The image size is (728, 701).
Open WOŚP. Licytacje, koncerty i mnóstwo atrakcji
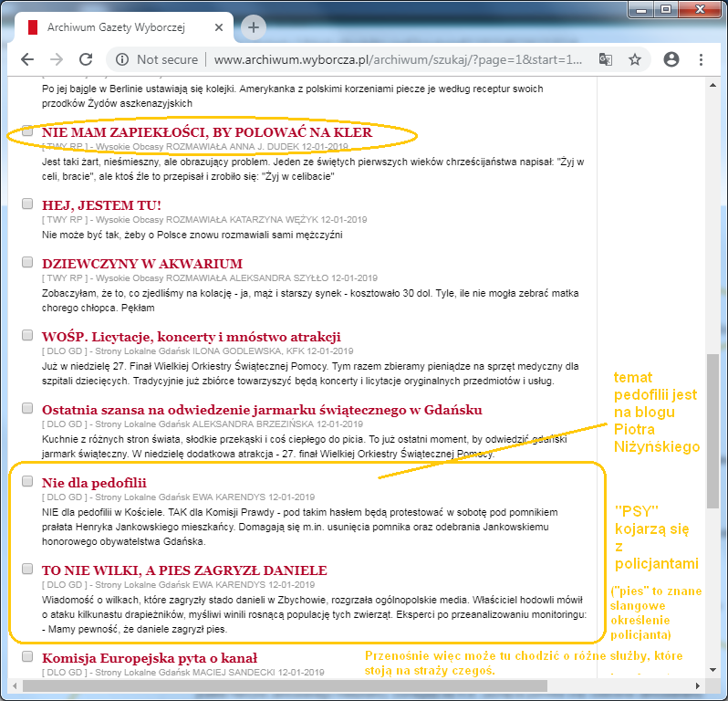coord(192,337)
